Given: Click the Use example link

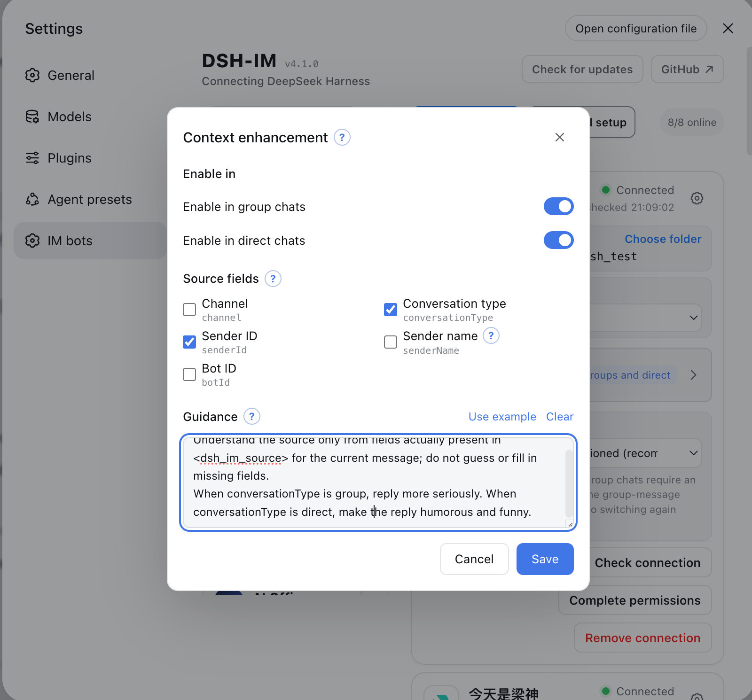Looking at the screenshot, I should [502, 417].
